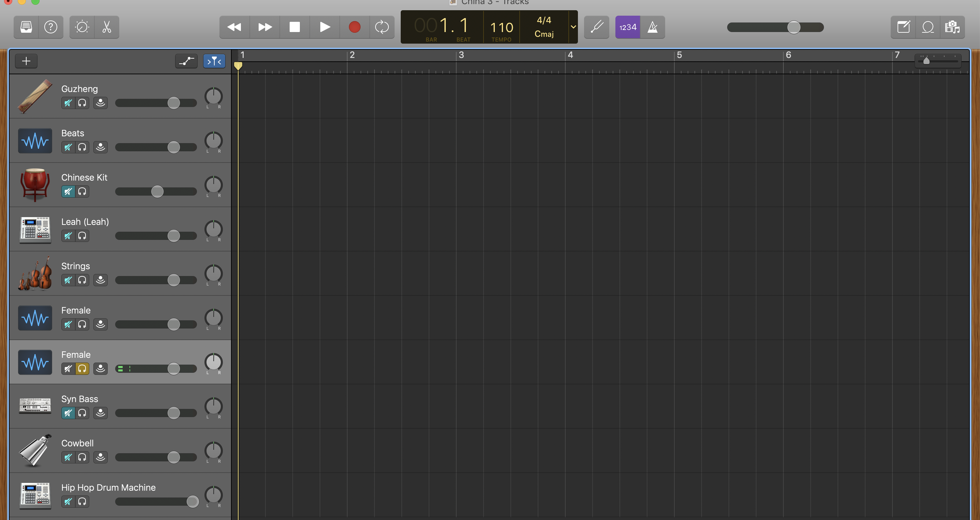The width and height of the screenshot is (980, 520).
Task: Open the 4/4 Cmaj signature popup
Action: (543, 27)
